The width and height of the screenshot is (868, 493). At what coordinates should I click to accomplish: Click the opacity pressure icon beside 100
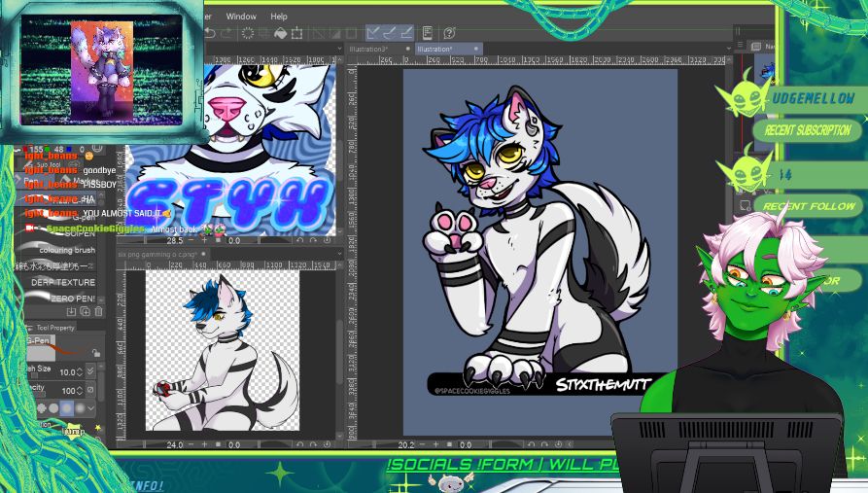pos(90,391)
